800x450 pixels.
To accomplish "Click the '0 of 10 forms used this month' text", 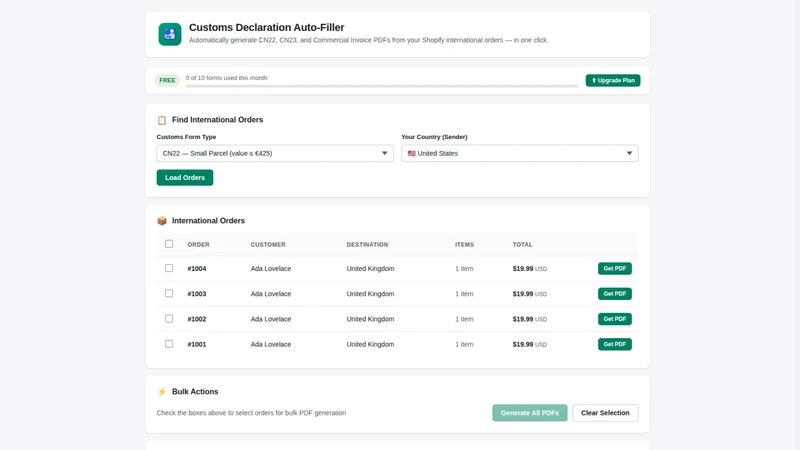I will (x=227, y=78).
